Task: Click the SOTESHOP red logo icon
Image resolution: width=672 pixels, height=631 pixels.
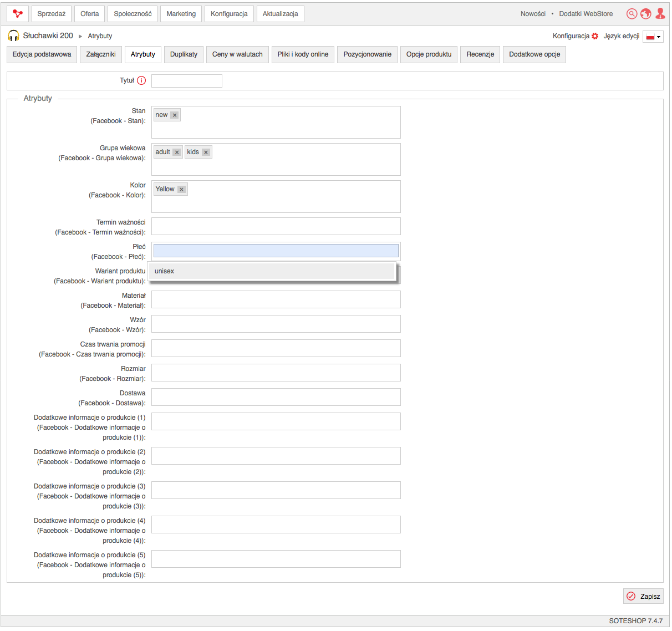Action: tap(18, 14)
